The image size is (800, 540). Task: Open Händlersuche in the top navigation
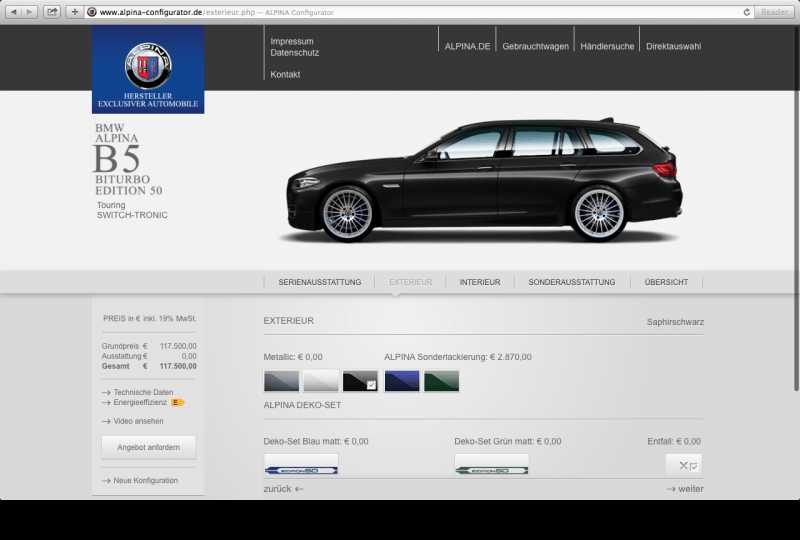click(x=607, y=46)
